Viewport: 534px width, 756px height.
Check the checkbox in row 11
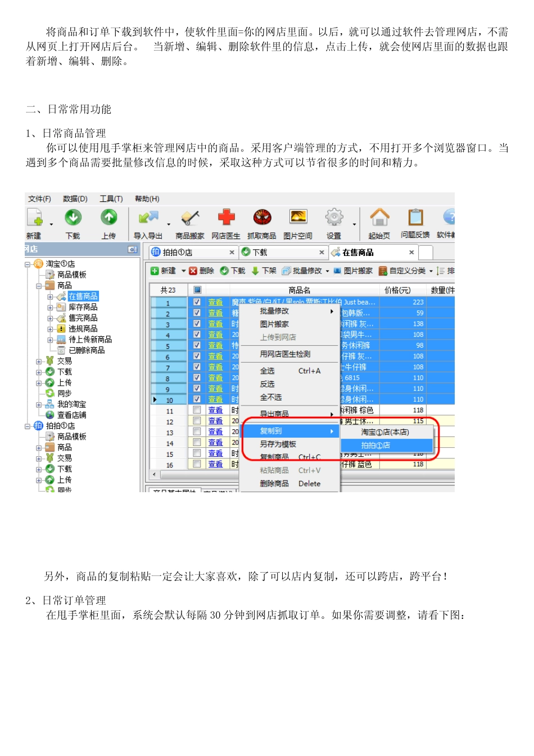click(x=197, y=410)
